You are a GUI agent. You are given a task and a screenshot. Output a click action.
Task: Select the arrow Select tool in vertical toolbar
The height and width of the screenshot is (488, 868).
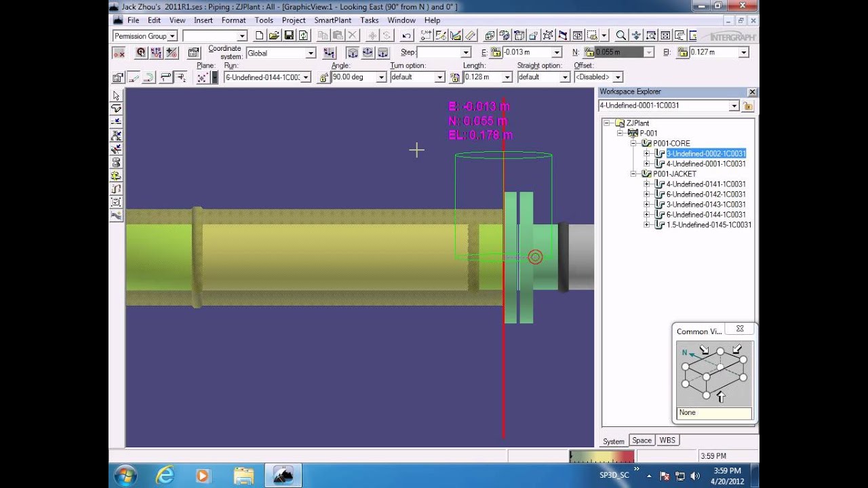[116, 96]
